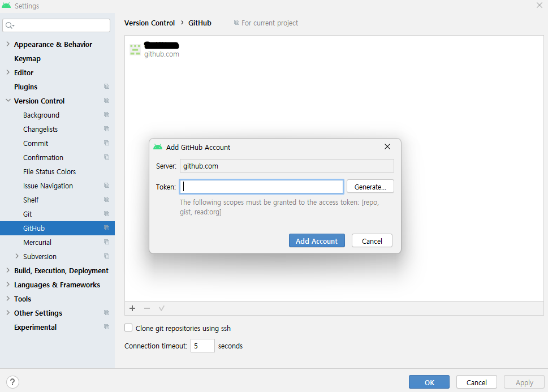Click the project-level icon beside Version Control
This screenshot has height=392, width=548.
(x=106, y=101)
